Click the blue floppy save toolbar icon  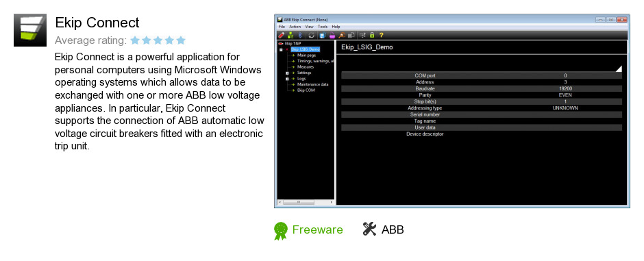323,36
